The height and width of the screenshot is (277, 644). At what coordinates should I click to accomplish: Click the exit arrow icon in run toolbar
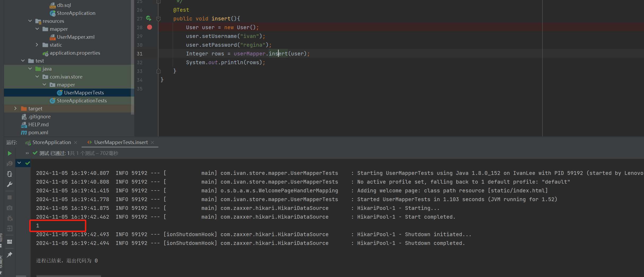click(10, 228)
